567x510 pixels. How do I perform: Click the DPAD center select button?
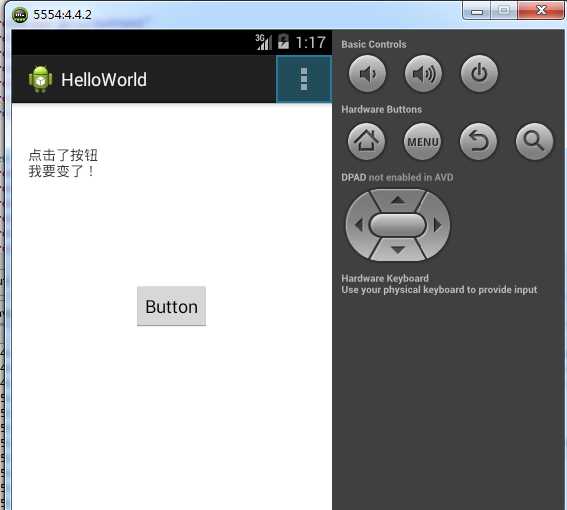(398, 225)
